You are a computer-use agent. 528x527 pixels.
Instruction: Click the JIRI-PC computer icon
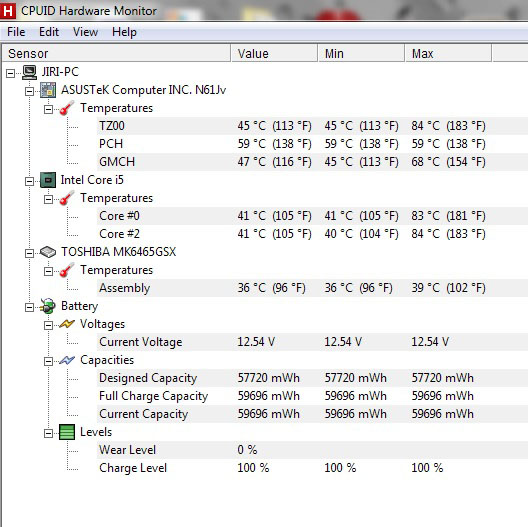[x=29, y=72]
